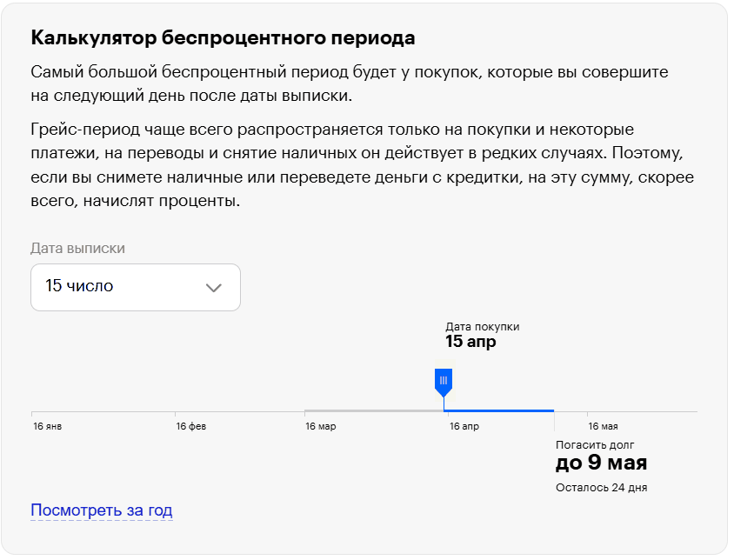Click the "Осталось 24 дня" text
The image size is (734, 560).
point(601,488)
